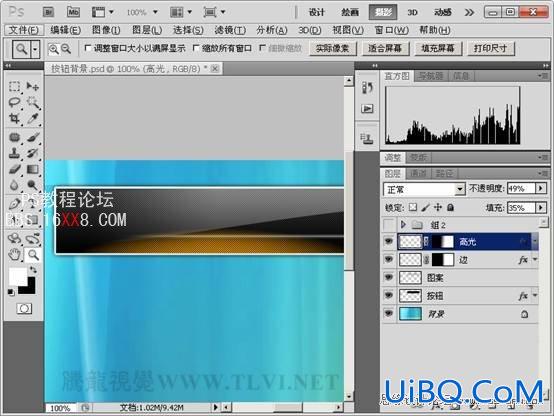Viewport: 554px width, 416px height.
Task: Select the 3D Orbit camera tool
Action: pos(33,239)
